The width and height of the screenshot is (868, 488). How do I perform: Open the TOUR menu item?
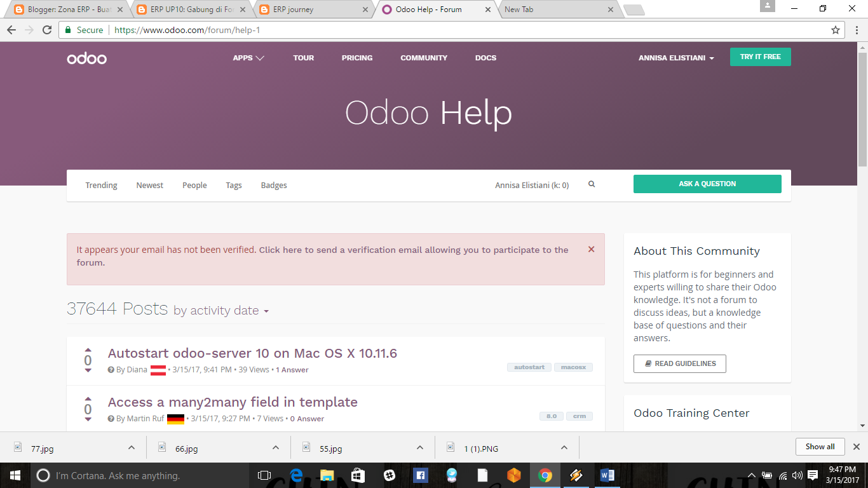click(x=304, y=58)
